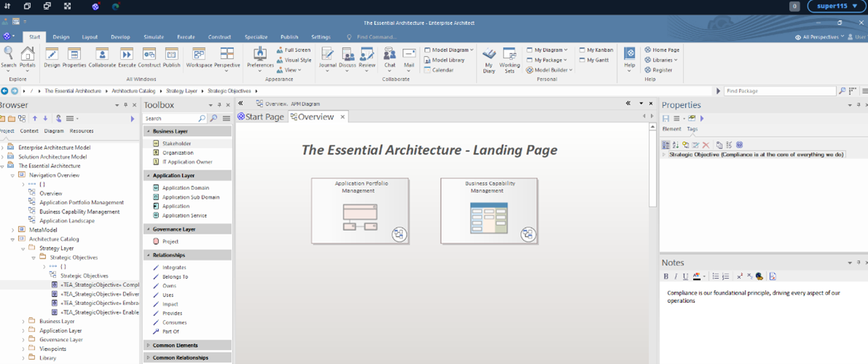Click the red delete tag icon
The width and height of the screenshot is (868, 364).
[x=705, y=145]
